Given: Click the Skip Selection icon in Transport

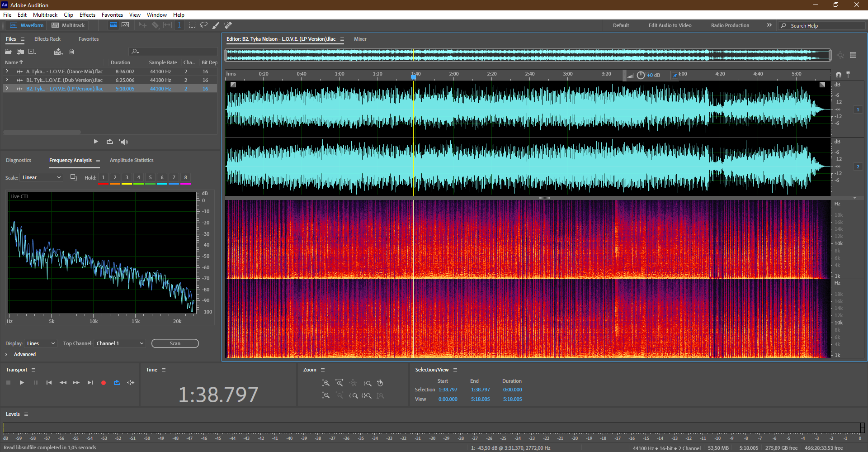Looking at the screenshot, I should click(131, 383).
